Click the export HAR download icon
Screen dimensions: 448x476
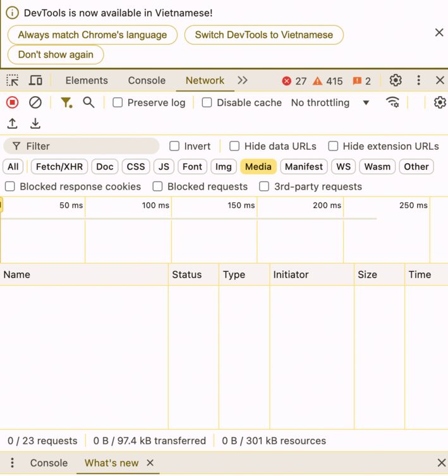(35, 123)
